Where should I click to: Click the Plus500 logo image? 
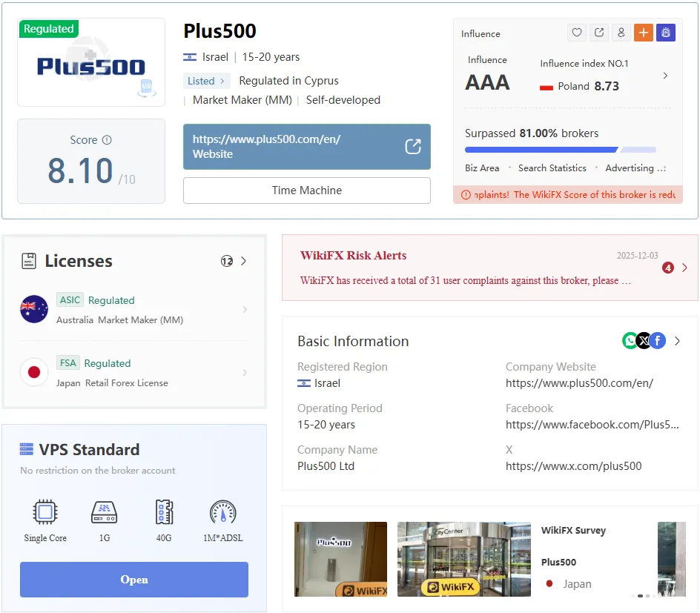click(91, 67)
